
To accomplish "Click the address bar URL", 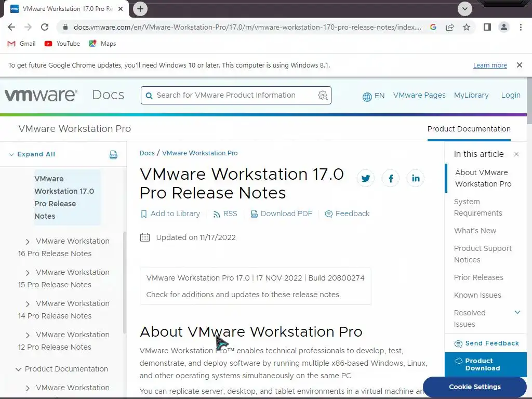I will [248, 27].
